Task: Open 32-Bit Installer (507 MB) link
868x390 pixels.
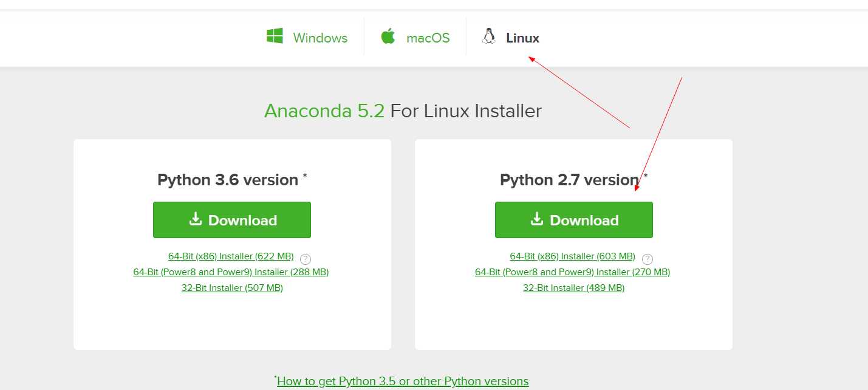Action: tap(232, 288)
